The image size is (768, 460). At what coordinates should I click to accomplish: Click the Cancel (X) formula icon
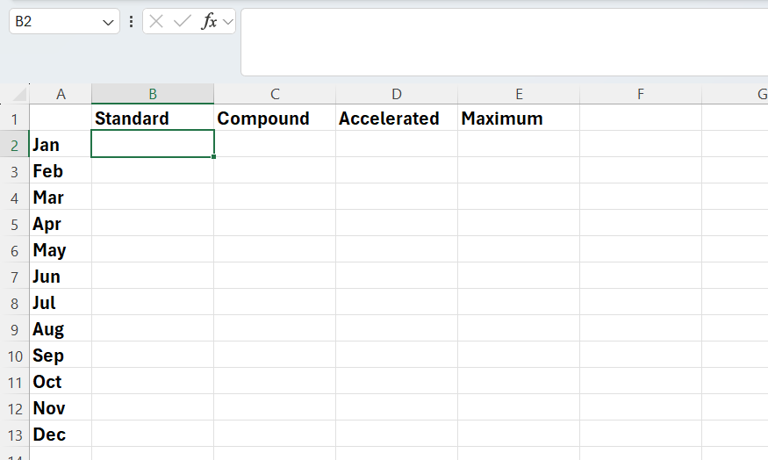click(x=156, y=22)
